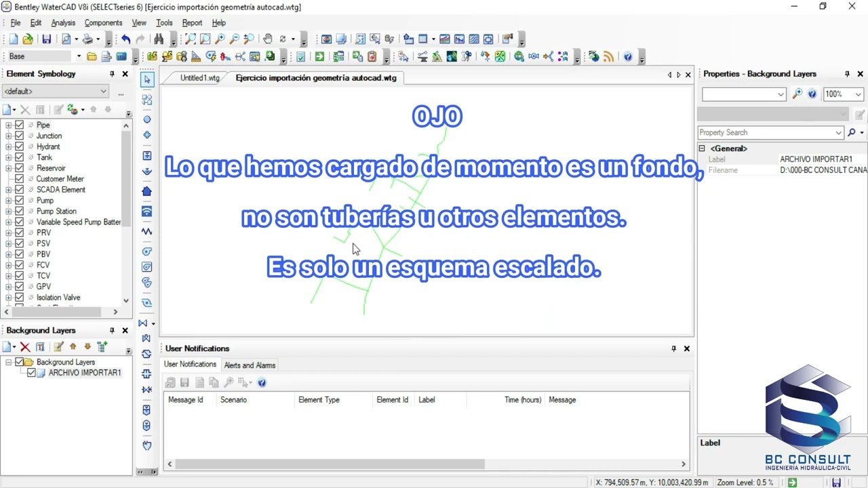This screenshot has height=488, width=868.
Task: Toggle the Junction symbology checkbox
Action: (20, 136)
